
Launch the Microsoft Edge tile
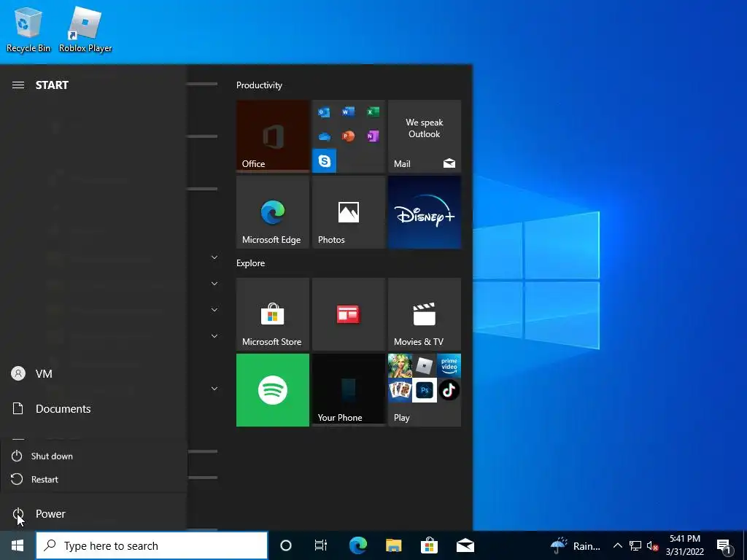point(273,212)
